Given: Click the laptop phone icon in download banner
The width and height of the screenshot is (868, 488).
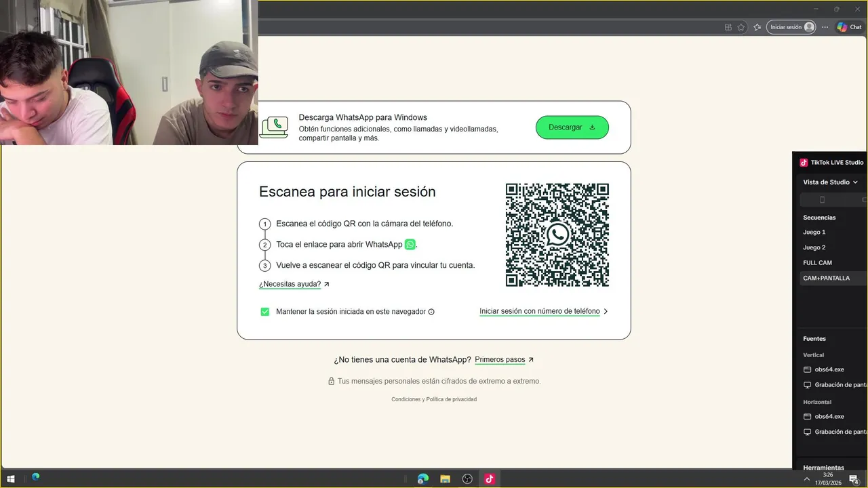Looking at the screenshot, I should (274, 127).
